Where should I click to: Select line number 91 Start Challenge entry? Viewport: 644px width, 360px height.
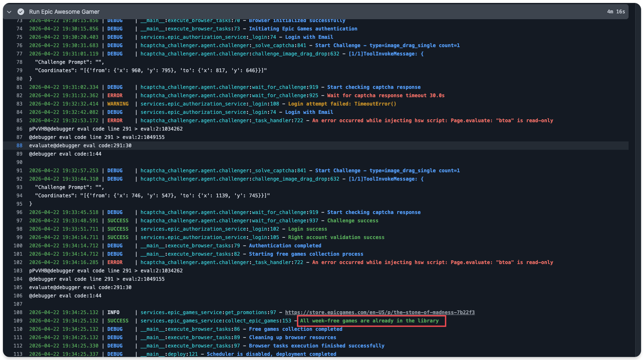click(19, 171)
